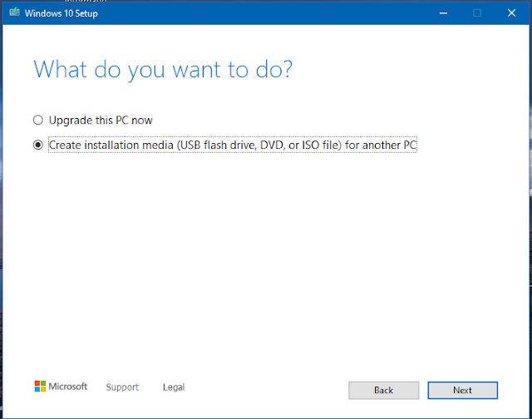Click the Next button
Viewport: 532px width, 419px height.
(x=462, y=390)
